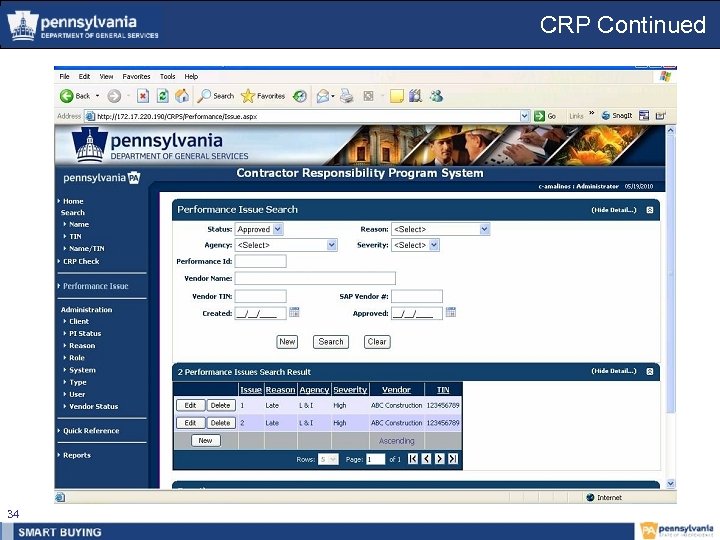The image size is (720, 540).
Task: Open the Tools menu
Action: coord(168,77)
